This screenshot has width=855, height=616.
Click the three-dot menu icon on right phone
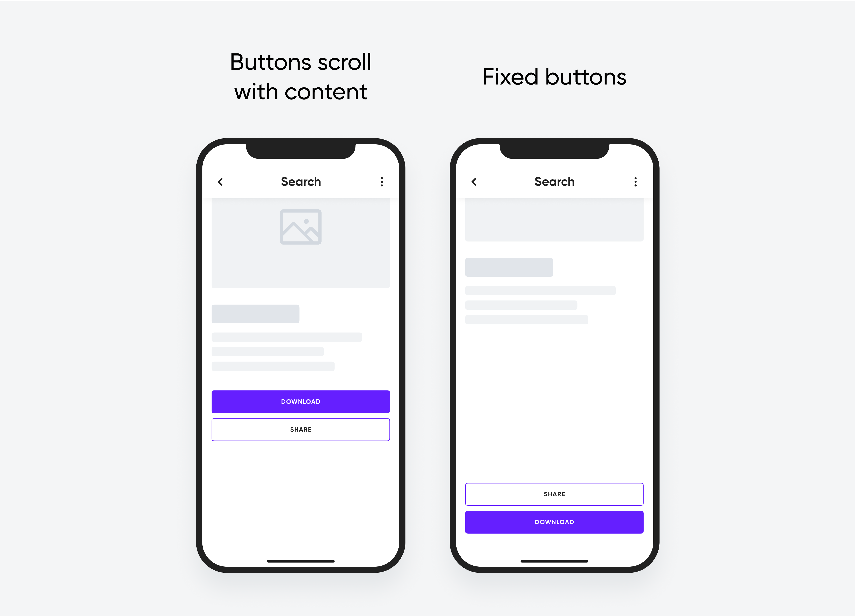click(635, 182)
